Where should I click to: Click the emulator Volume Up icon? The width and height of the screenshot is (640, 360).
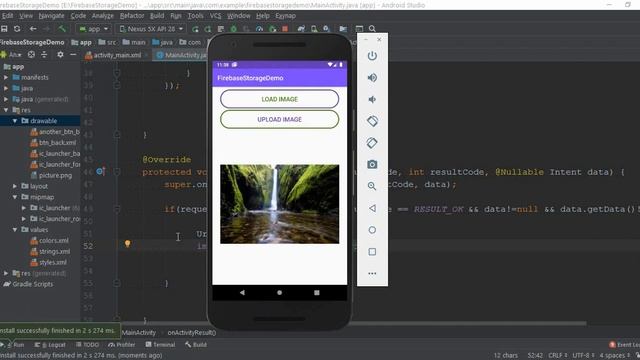tap(372, 78)
